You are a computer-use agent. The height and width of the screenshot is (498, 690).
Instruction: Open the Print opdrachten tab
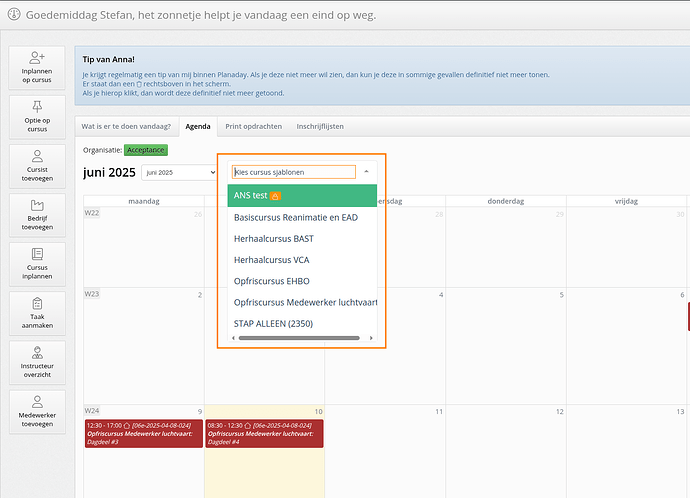tap(253, 126)
